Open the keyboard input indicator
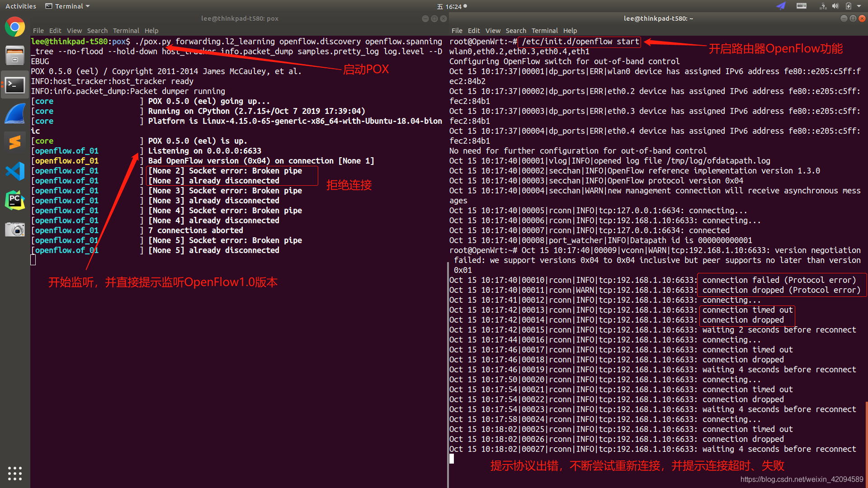868x488 pixels. click(802, 6)
